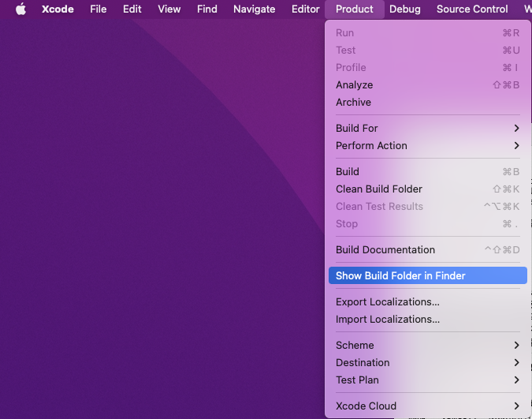532x419 pixels.
Task: Expand the Scheme submenu
Action: pyautogui.click(x=427, y=346)
